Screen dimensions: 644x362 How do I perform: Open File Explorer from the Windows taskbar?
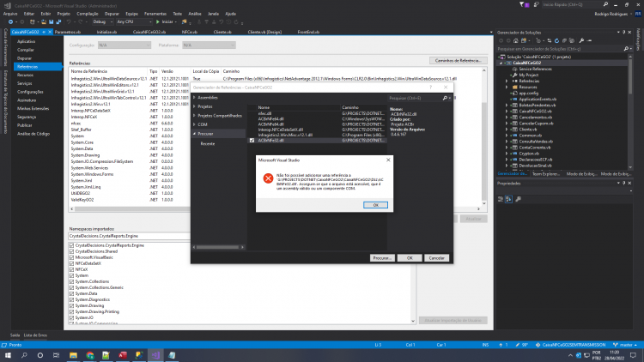click(73, 355)
